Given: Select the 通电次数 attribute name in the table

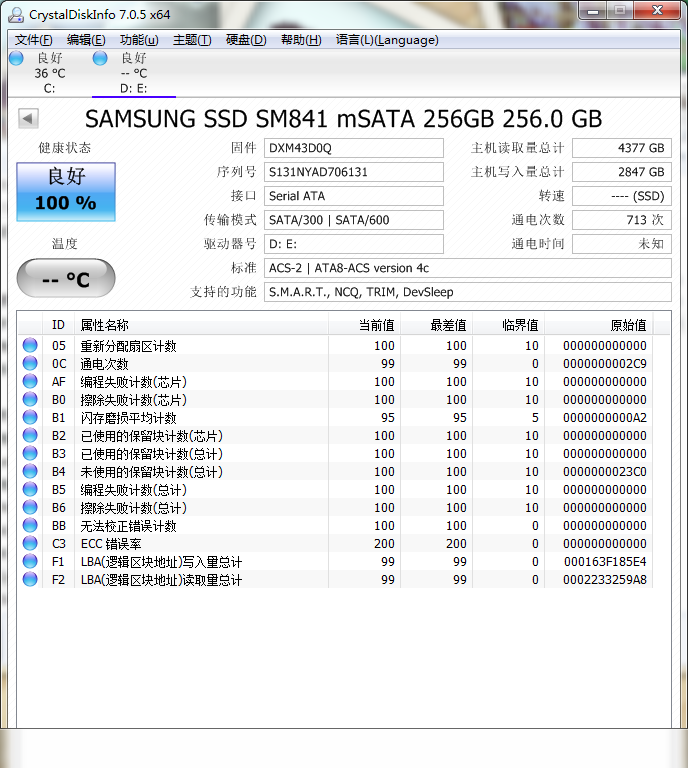Looking at the screenshot, I should click(x=104, y=364).
